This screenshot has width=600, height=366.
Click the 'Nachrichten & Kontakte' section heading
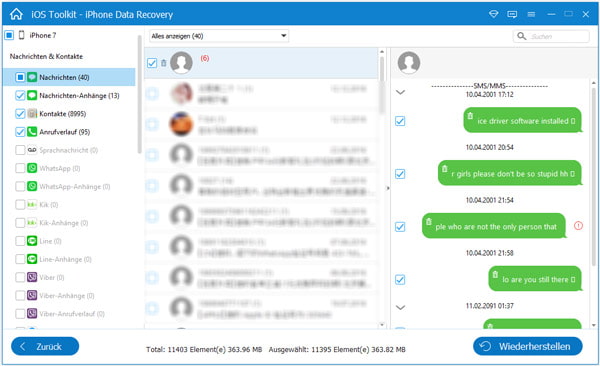coord(46,56)
